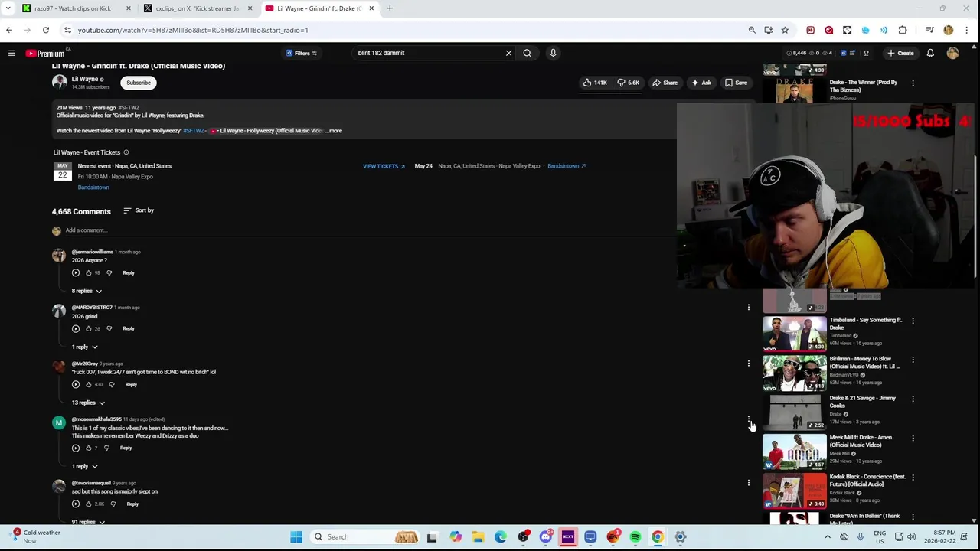This screenshot has height=551, width=980.
Task: Open Spotify from the taskbar
Action: (x=635, y=537)
